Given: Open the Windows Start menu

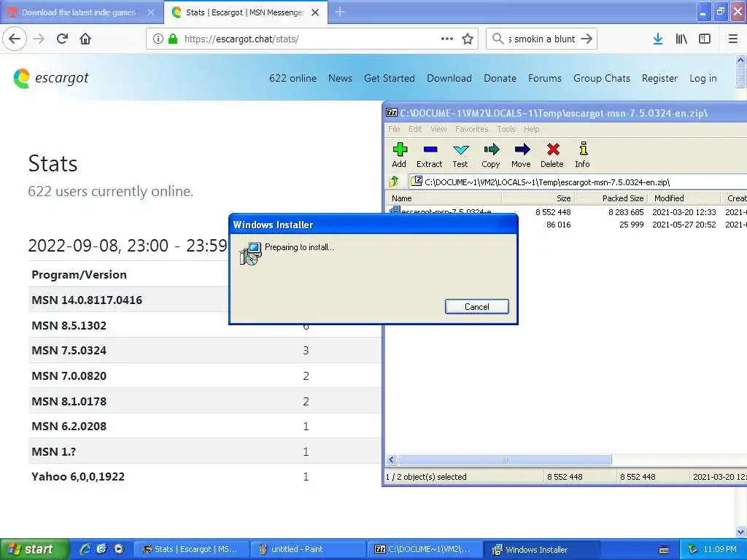Looking at the screenshot, I should pyautogui.click(x=34, y=549).
